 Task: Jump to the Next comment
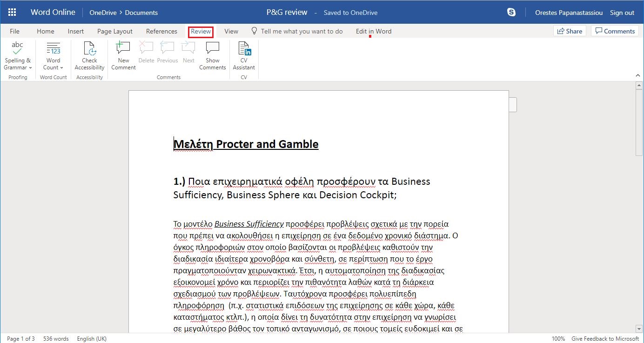[188, 56]
